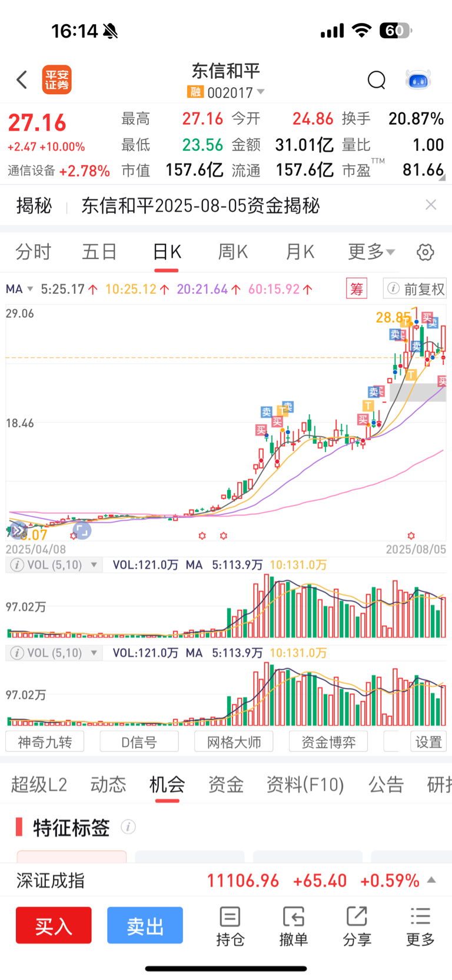Screen dimensions: 452x980
Task: Tap the 通信设备 sector link
Action: pyautogui.click(x=31, y=171)
